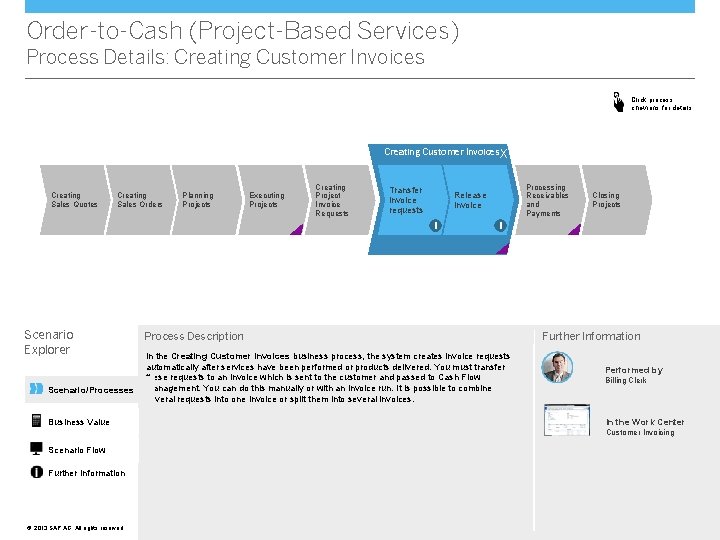
Task: Expand purple corner on Processing Receivables chevron
Action: (575, 230)
